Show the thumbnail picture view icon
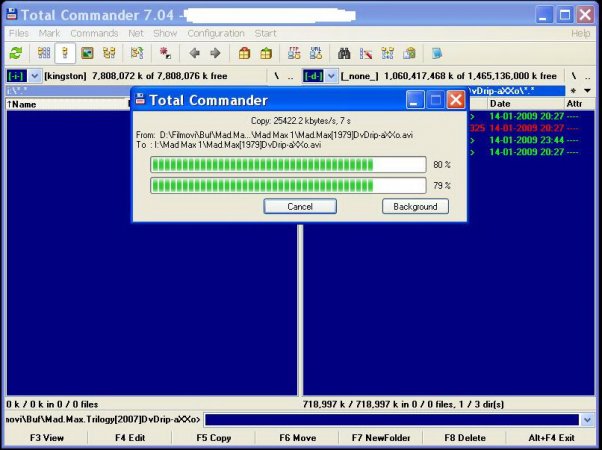This screenshot has height=450, width=602. [87, 53]
